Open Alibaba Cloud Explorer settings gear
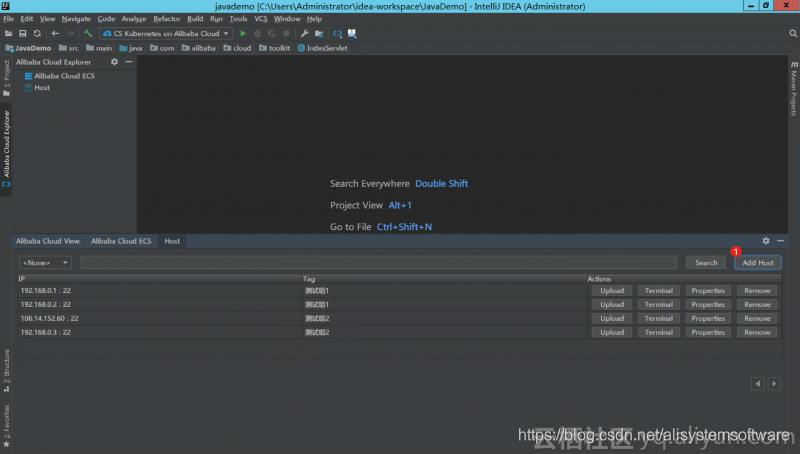Screen dimensions: 800x454 point(114,62)
